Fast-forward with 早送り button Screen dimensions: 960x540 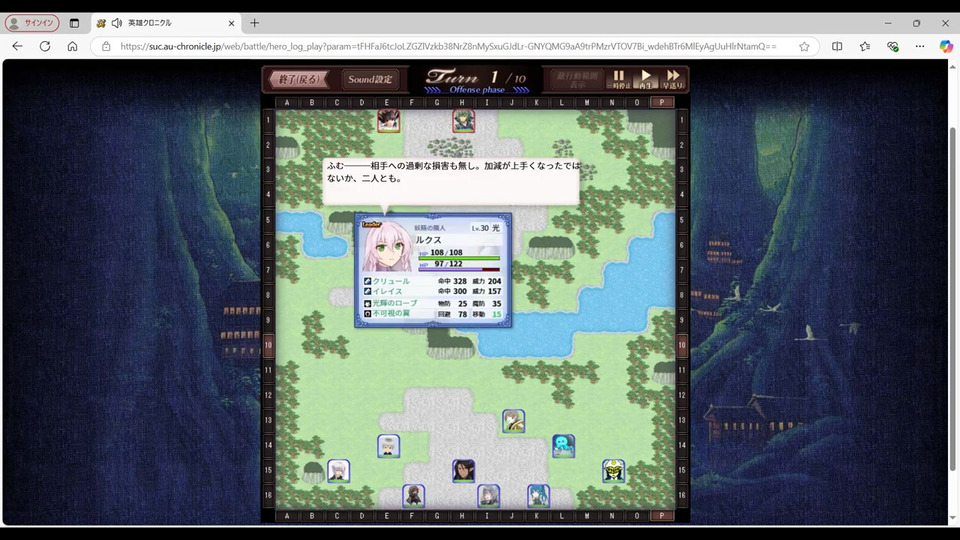click(672, 79)
